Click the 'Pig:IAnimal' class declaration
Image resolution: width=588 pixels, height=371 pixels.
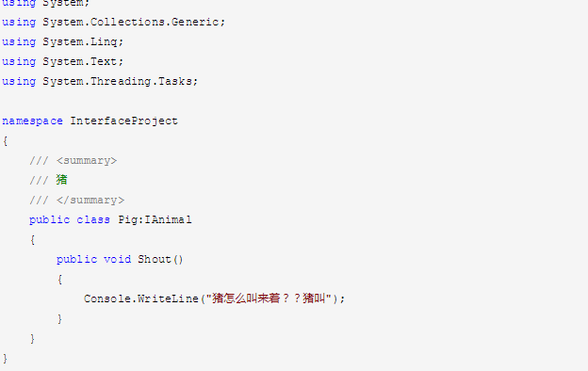pyautogui.click(x=155, y=219)
